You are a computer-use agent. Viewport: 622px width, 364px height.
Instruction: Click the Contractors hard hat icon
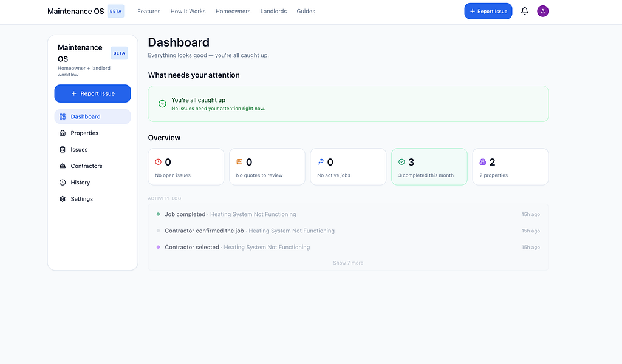tap(63, 166)
